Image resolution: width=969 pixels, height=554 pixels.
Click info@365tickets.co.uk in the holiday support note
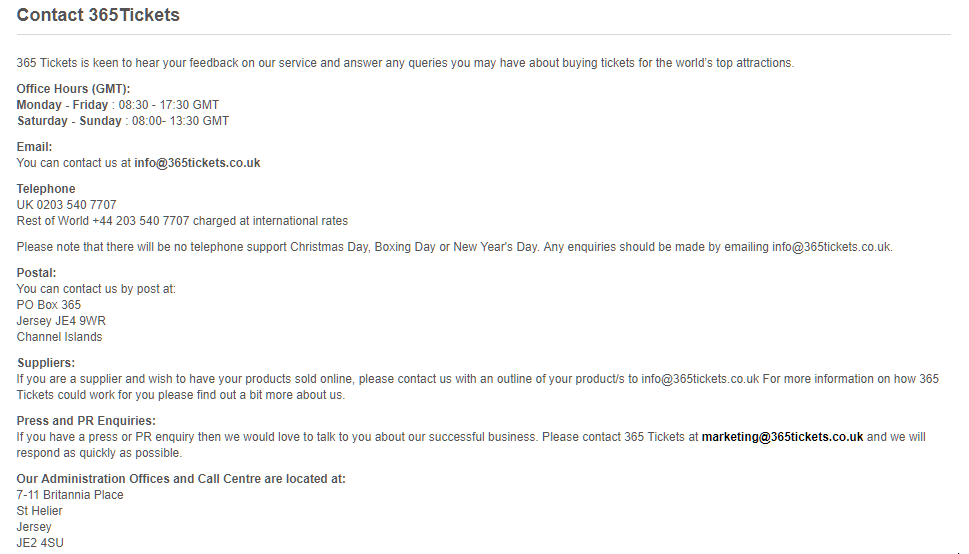pos(831,247)
